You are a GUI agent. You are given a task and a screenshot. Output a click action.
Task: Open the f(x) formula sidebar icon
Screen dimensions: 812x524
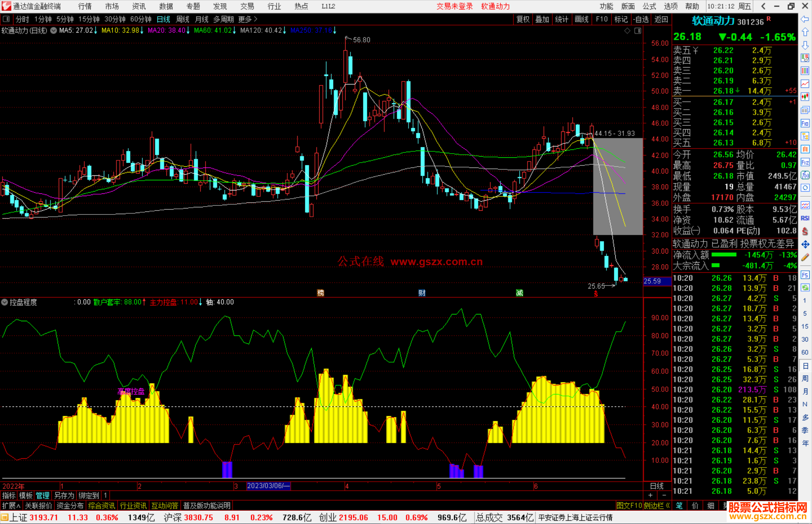click(x=805, y=175)
